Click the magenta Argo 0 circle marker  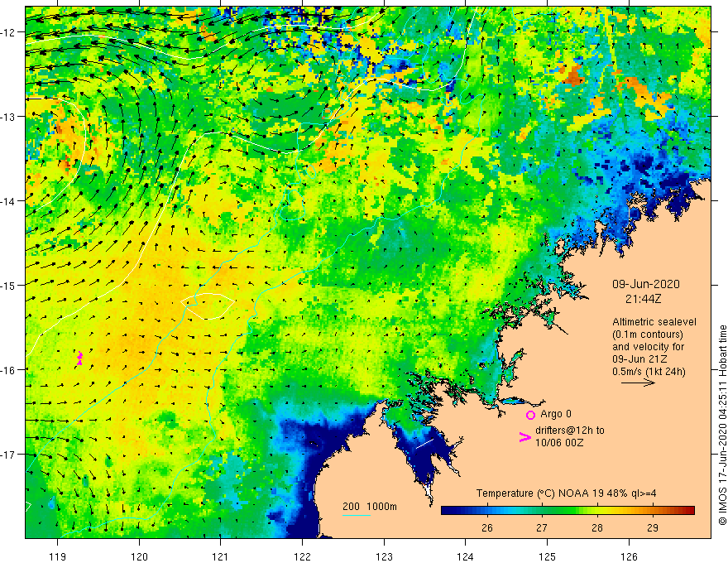click(530, 415)
